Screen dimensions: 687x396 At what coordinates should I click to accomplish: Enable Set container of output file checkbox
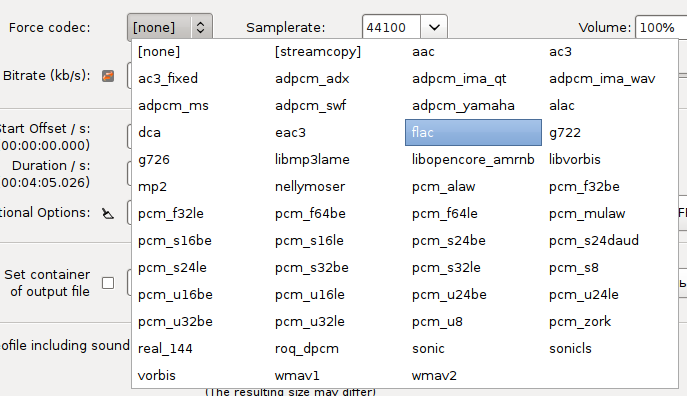click(108, 283)
